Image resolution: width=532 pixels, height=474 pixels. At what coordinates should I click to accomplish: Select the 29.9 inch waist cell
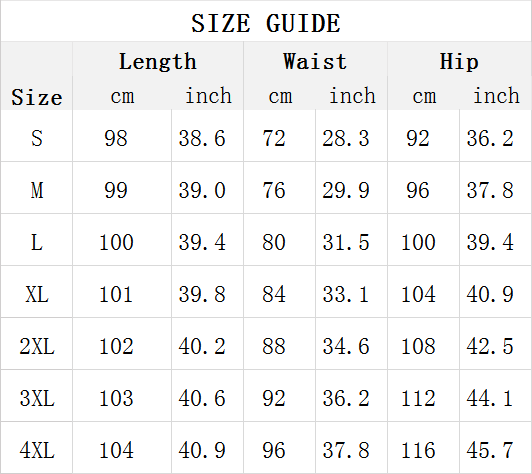pyautogui.click(x=346, y=190)
